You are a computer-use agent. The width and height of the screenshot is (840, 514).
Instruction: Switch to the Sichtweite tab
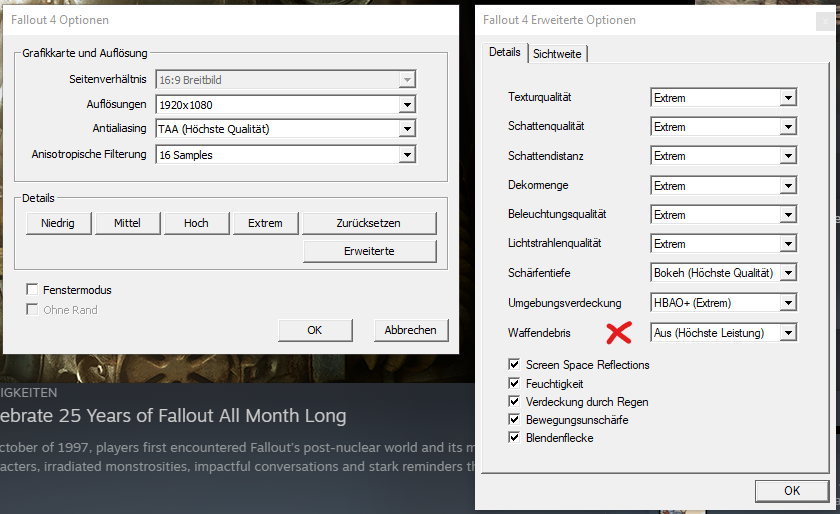558,54
